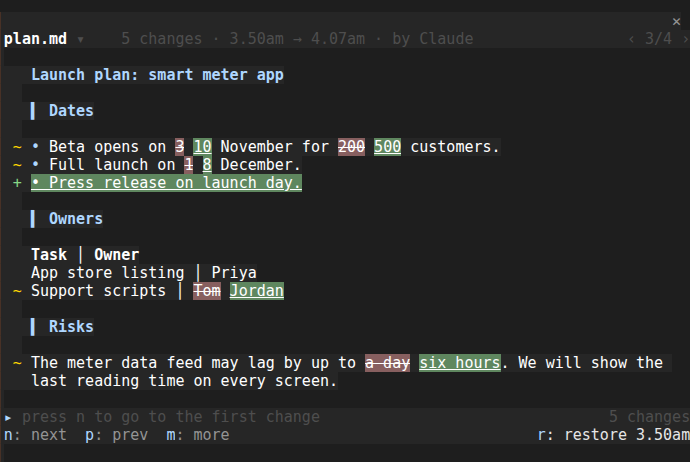
Task: Click the change marker beside the Full launch line
Action: tap(17, 165)
